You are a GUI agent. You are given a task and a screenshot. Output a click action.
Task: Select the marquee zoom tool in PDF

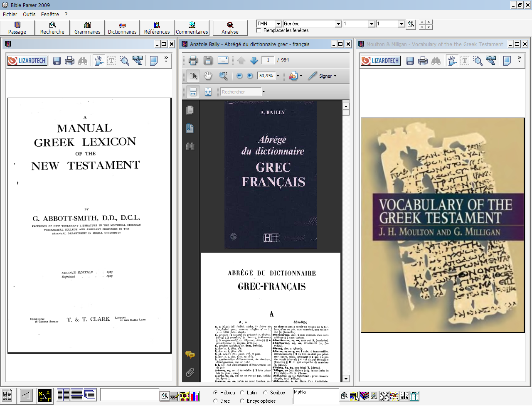(x=223, y=76)
